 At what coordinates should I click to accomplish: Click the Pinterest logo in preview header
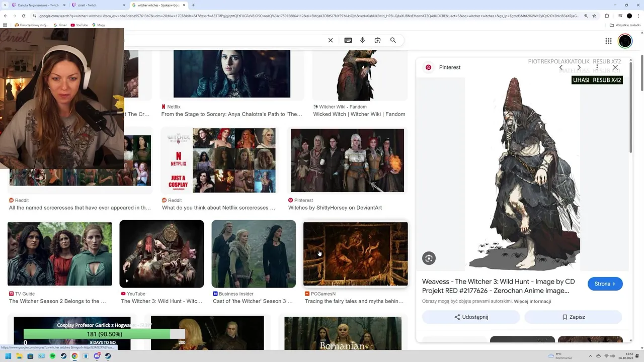pyautogui.click(x=428, y=67)
